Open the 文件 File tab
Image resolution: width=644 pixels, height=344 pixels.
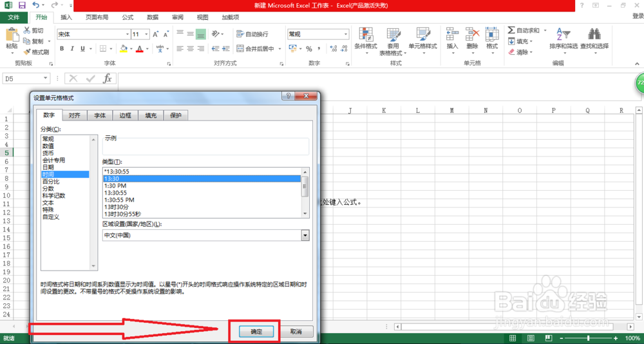(x=14, y=17)
